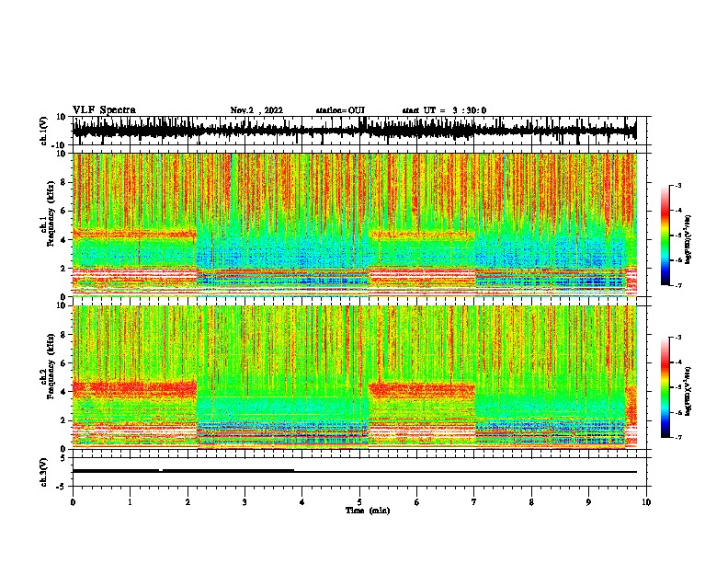Click the ch.2 spectrogram panel

click(x=361, y=377)
